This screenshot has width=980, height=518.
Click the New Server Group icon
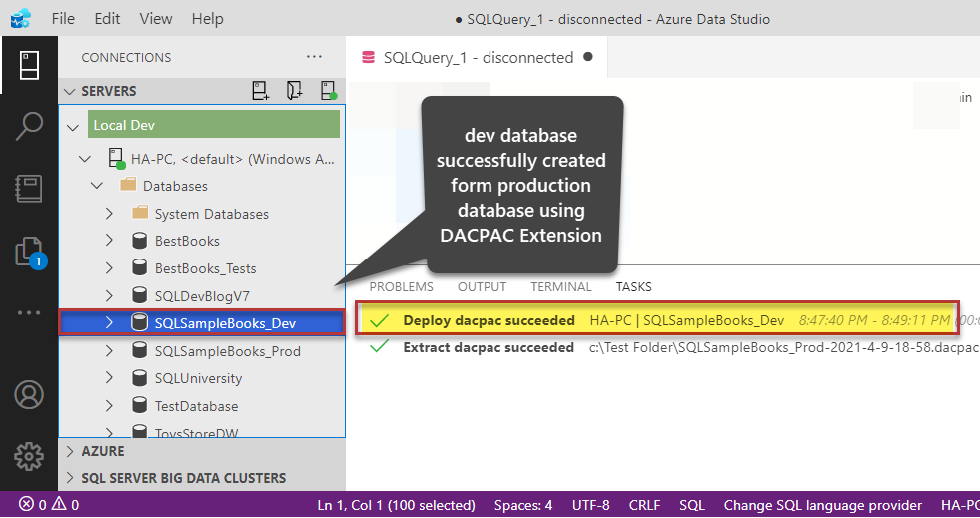tap(294, 91)
